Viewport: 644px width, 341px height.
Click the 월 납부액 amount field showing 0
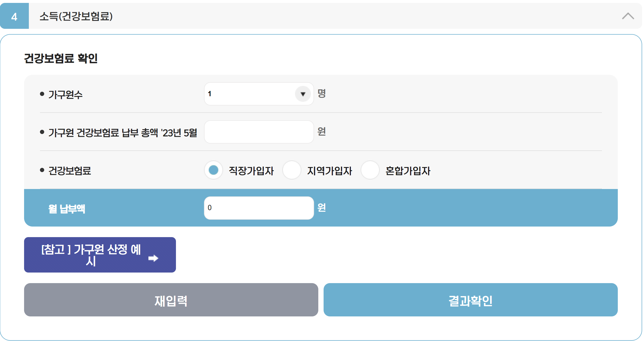[x=258, y=208]
